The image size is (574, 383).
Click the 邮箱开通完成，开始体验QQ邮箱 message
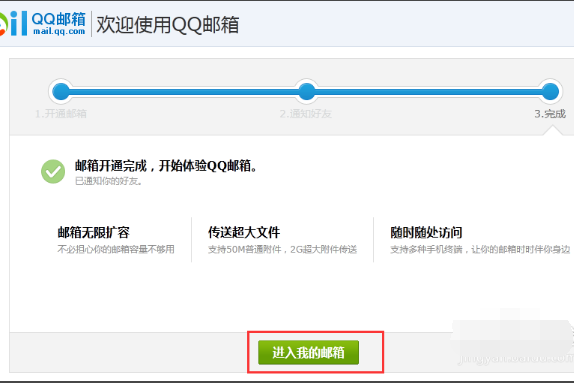(x=167, y=166)
